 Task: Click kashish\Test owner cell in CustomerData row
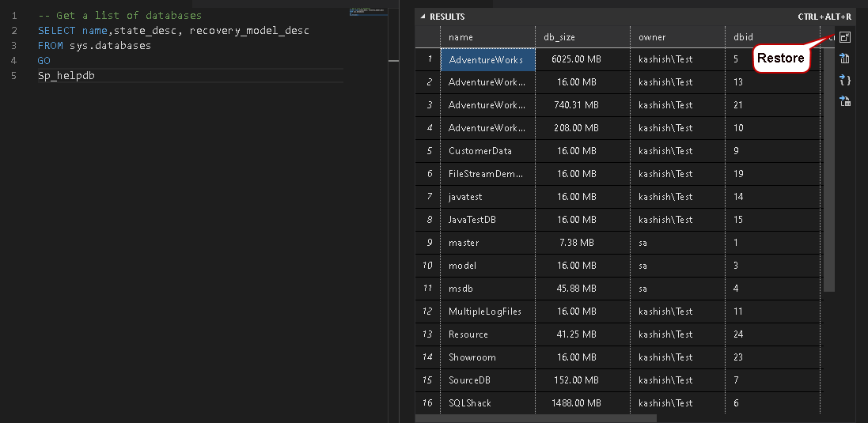click(677, 151)
